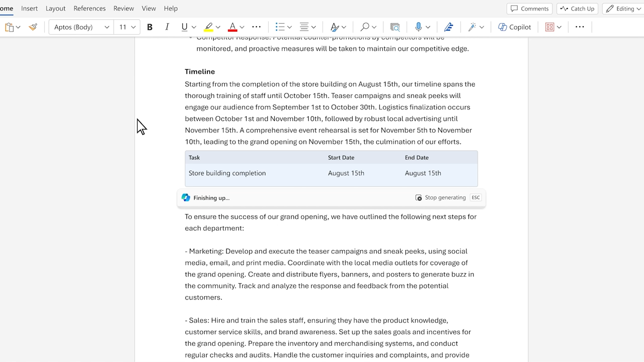Switch to the Layout tab
Image resolution: width=644 pixels, height=362 pixels.
click(x=55, y=9)
